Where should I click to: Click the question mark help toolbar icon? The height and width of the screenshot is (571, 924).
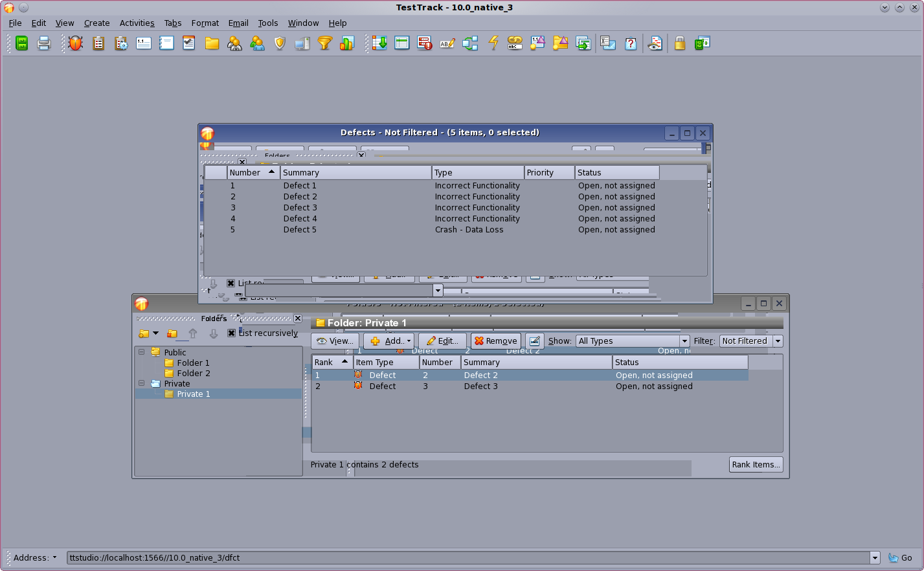point(631,43)
